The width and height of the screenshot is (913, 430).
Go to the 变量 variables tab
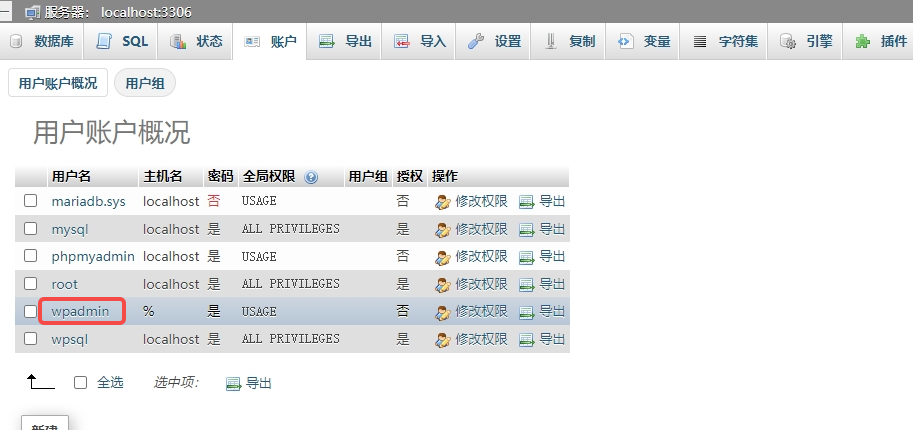[x=645, y=41]
